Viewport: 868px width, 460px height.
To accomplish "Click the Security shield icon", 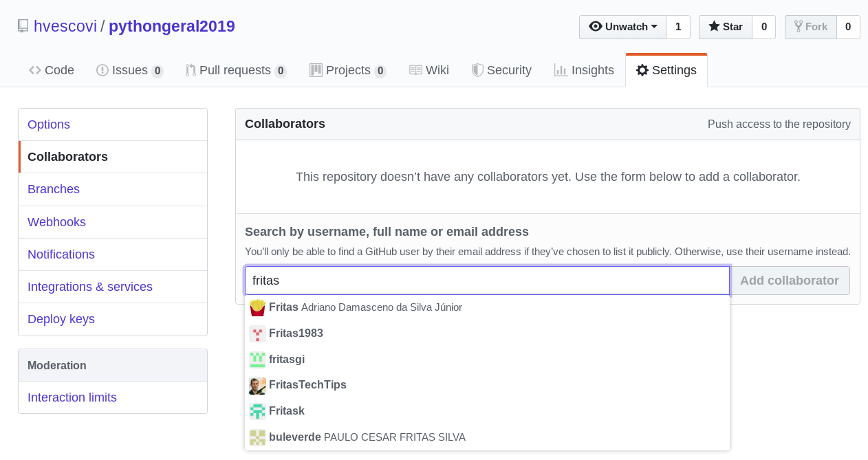I will click(477, 70).
